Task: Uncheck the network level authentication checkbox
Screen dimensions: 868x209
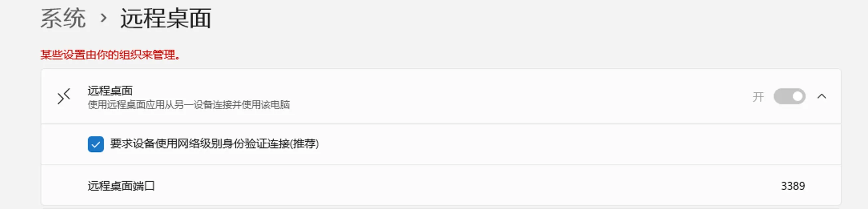Action: coord(96,144)
